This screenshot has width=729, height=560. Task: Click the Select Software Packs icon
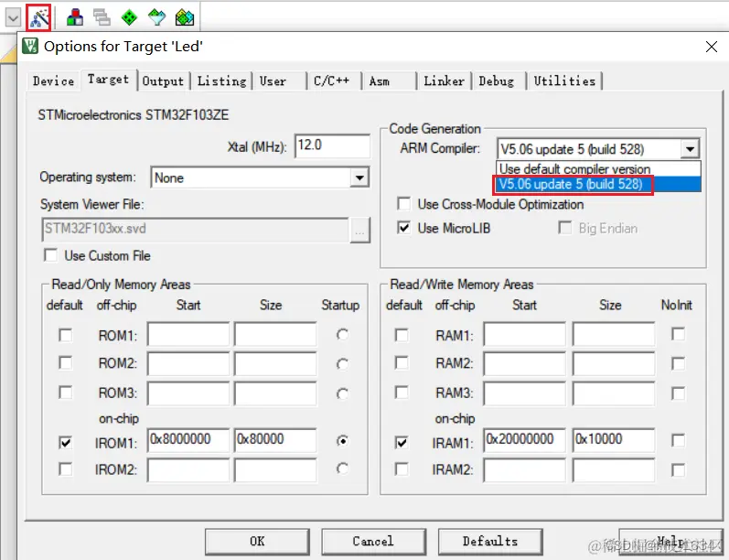[x=156, y=17]
